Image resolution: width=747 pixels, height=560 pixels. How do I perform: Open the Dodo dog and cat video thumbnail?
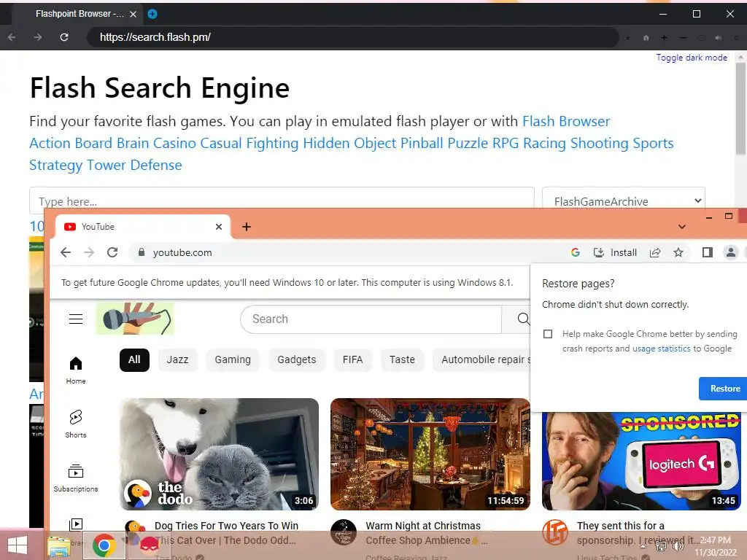[x=219, y=454]
